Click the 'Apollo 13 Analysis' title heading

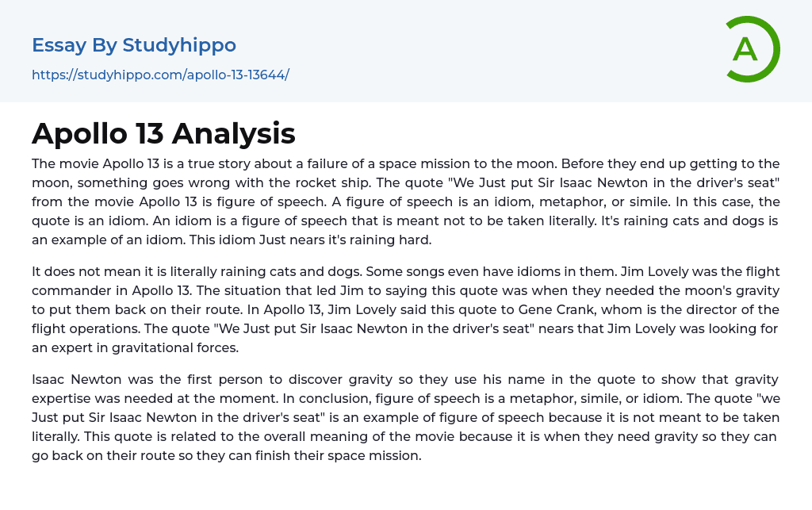[163, 133]
